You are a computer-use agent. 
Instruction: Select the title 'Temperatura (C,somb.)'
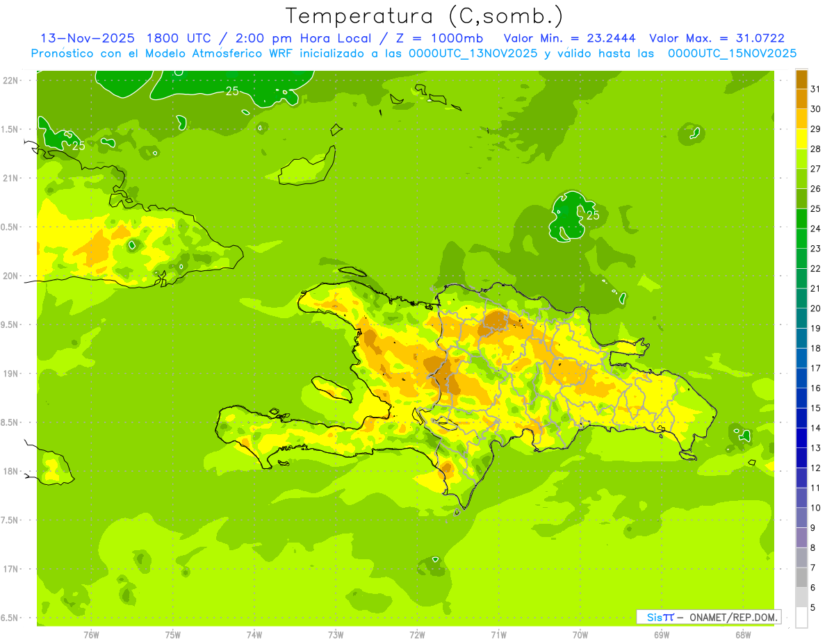tap(424, 16)
